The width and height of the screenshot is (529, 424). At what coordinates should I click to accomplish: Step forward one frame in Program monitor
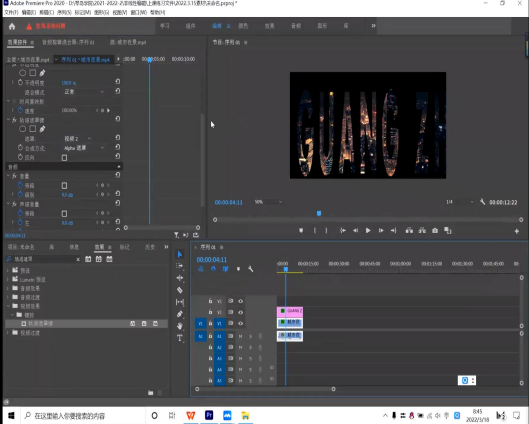click(381, 230)
